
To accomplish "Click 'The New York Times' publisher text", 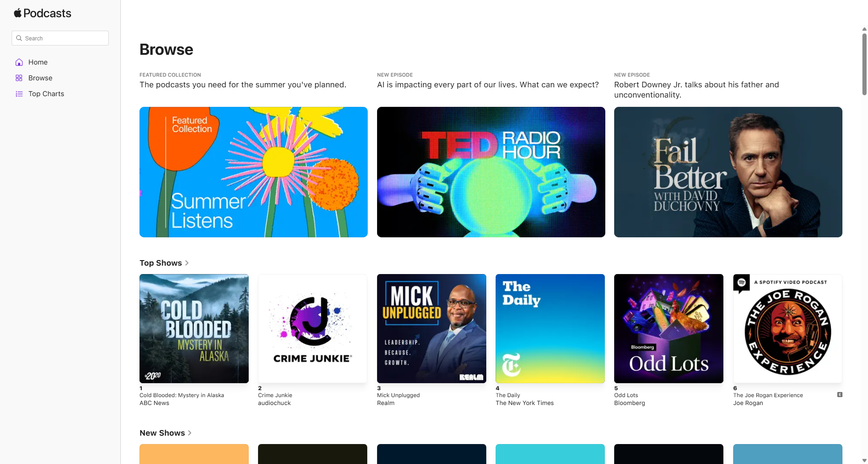I will [x=525, y=403].
